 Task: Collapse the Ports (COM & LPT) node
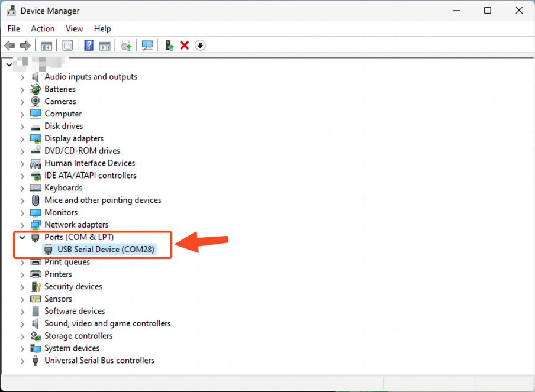[22, 238]
